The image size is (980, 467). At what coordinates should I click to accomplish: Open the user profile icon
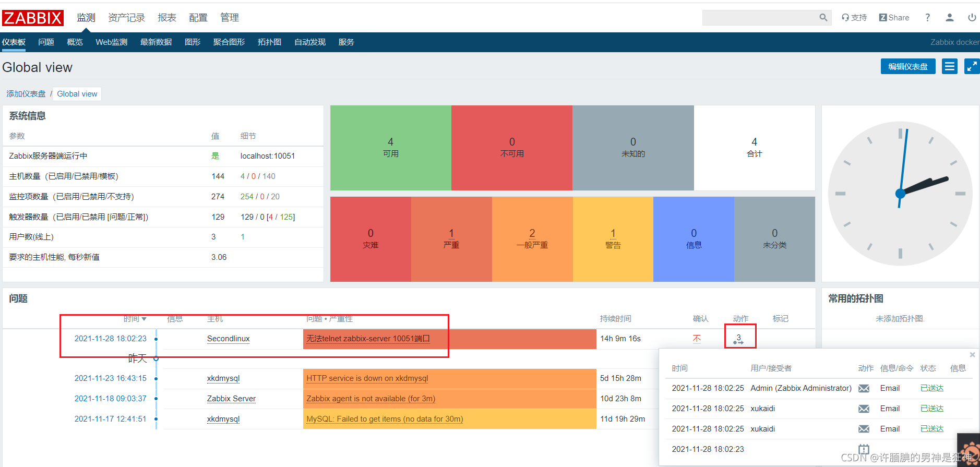tap(950, 17)
